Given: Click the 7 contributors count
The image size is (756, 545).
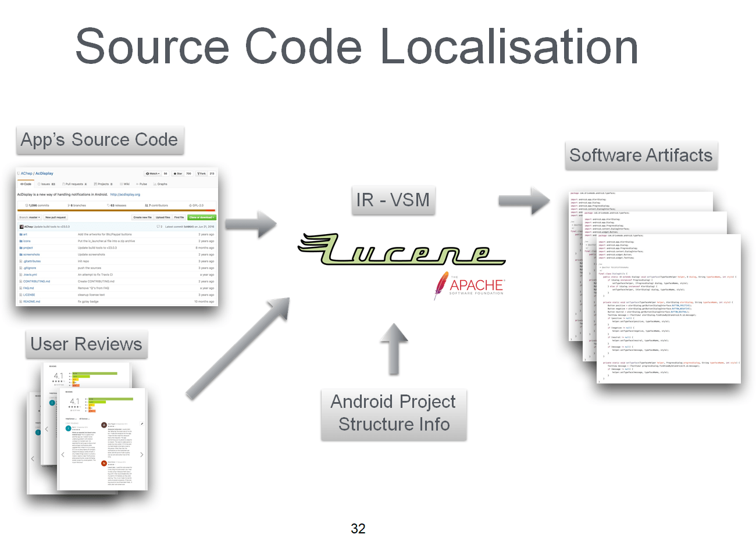Looking at the screenshot, I should point(156,205).
